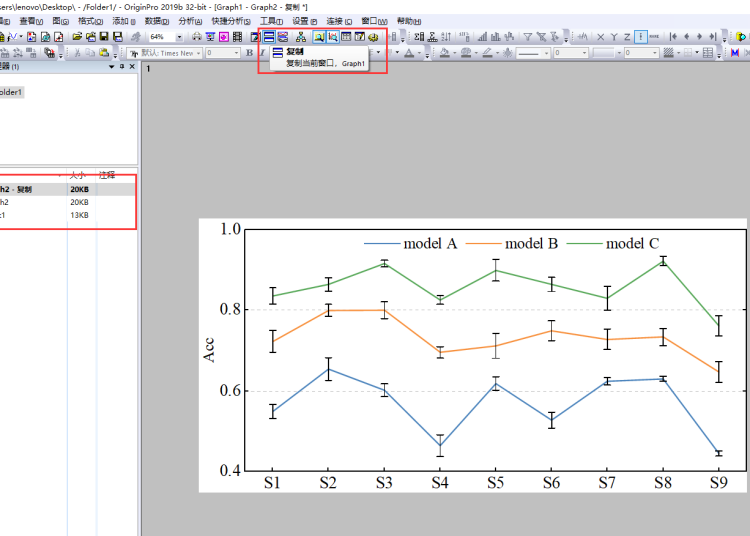Click the Project Explorer tree icon
This screenshot has width=750, height=536.
pyautogui.click(x=301, y=37)
